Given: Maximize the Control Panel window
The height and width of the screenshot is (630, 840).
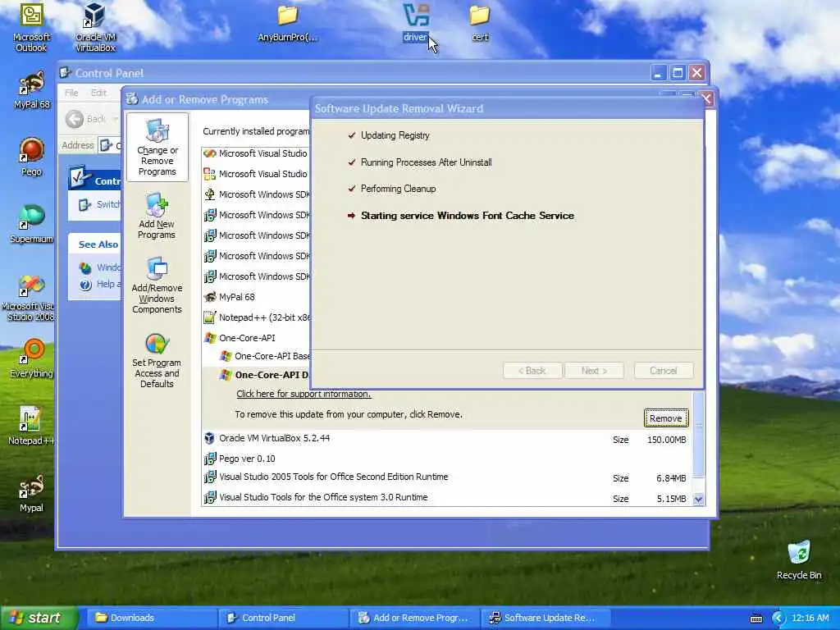Looking at the screenshot, I should pyautogui.click(x=677, y=72).
